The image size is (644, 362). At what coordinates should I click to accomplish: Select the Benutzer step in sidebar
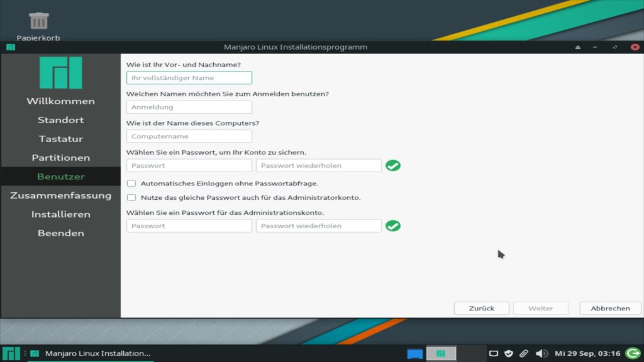click(61, 177)
